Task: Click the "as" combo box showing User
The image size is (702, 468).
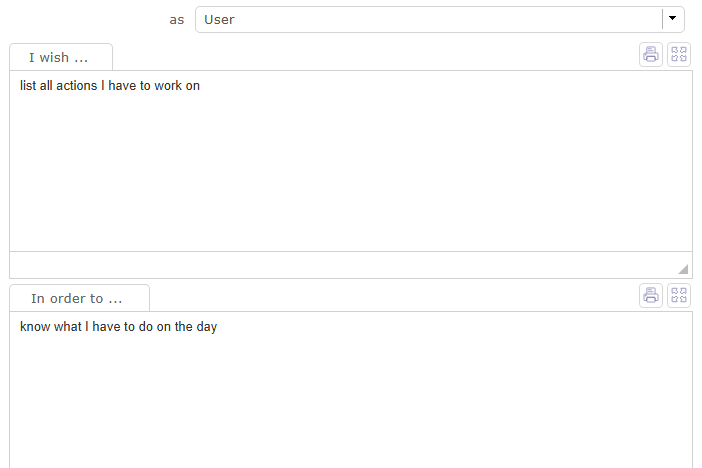Action: tap(430, 19)
